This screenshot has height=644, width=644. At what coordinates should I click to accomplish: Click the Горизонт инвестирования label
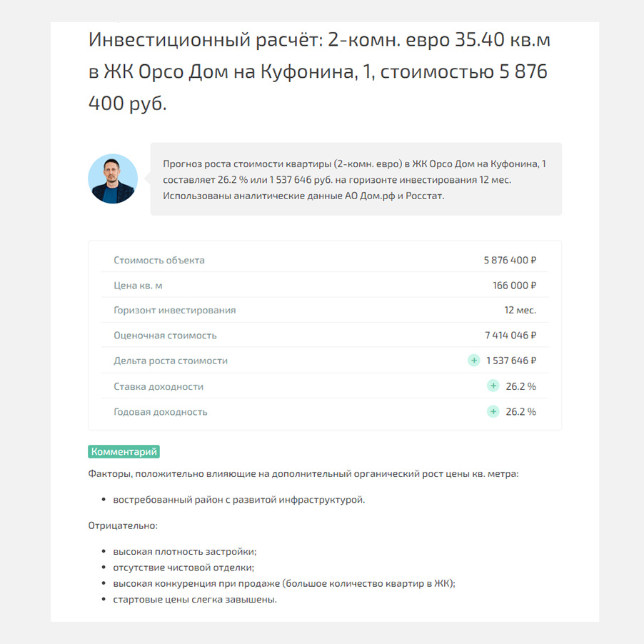[174, 311]
